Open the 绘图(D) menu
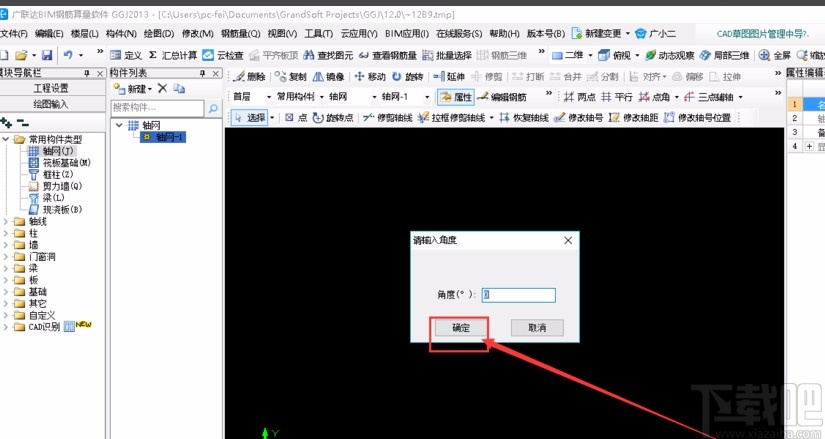The width and height of the screenshot is (825, 439). click(x=159, y=34)
